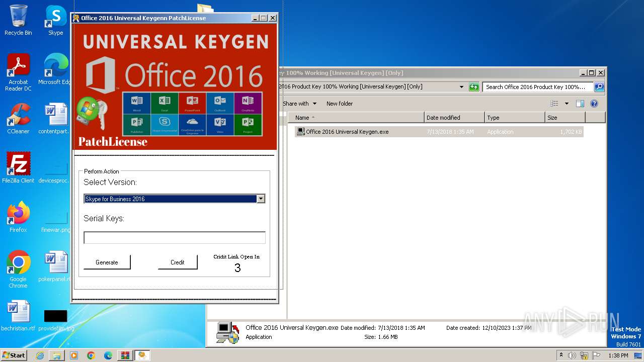Click the Generate button

click(107, 262)
